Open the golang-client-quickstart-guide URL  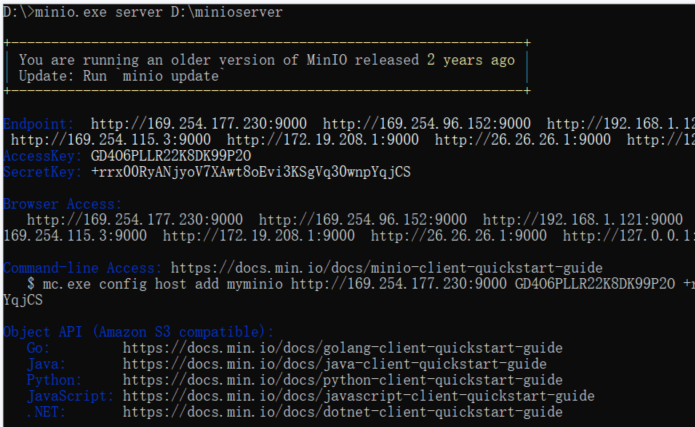point(343,348)
